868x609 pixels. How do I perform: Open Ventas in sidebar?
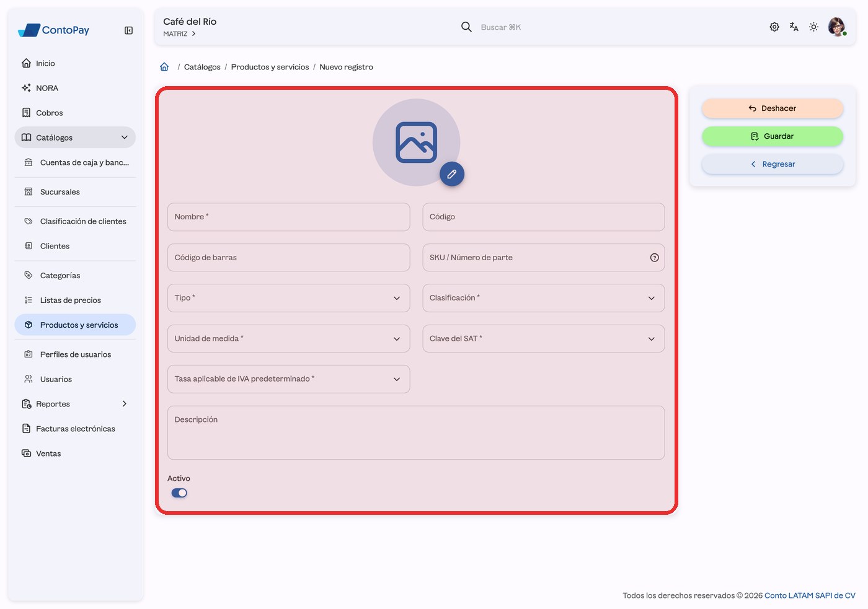75,453
